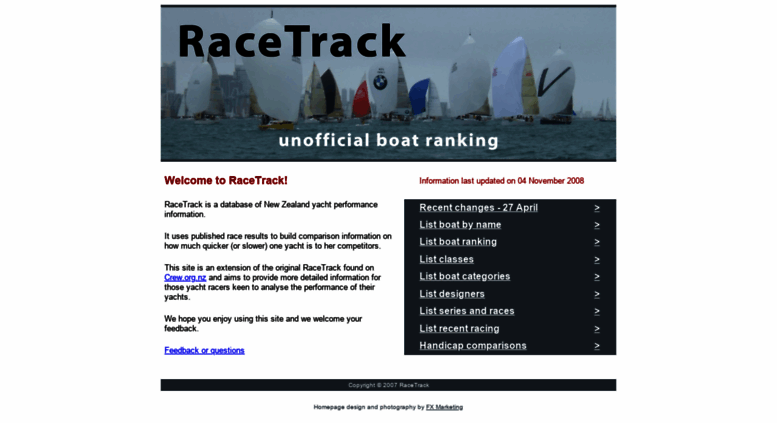Screen dimensions: 777x423
Task: Open List series and races link
Action: 467,311
